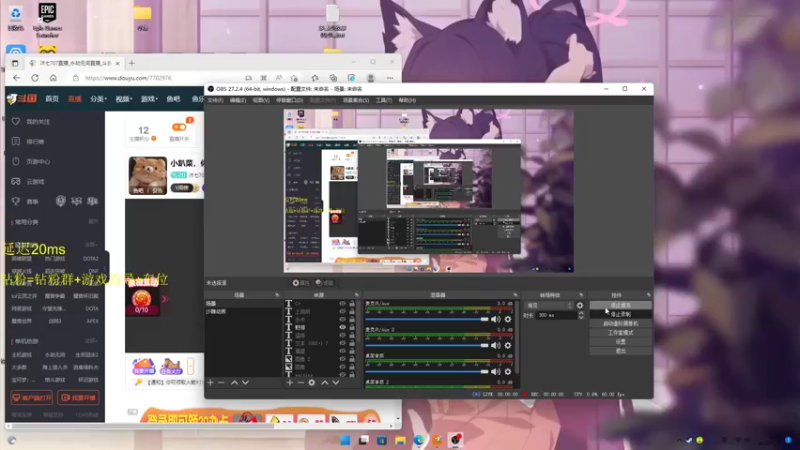Viewport: 800px width, 450px height.
Task: Open Epic Games Launcher desktop shortcut
Action: (47, 19)
